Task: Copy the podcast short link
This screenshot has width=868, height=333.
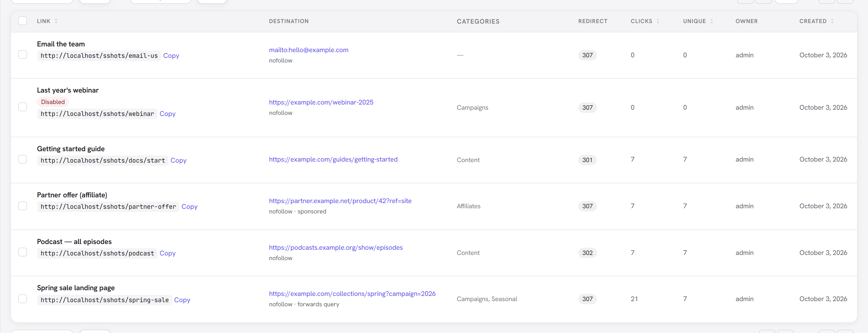Action: click(x=167, y=253)
